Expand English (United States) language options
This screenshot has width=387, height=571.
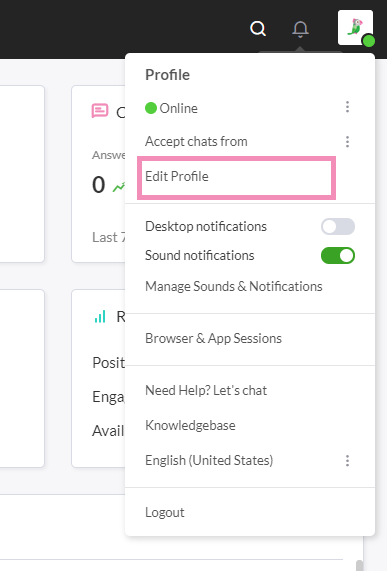pyautogui.click(x=347, y=461)
